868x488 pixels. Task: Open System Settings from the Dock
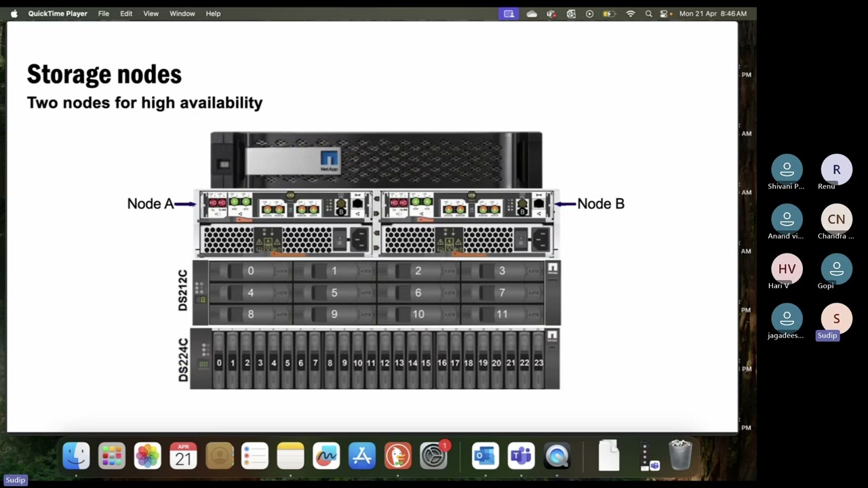pos(433,455)
